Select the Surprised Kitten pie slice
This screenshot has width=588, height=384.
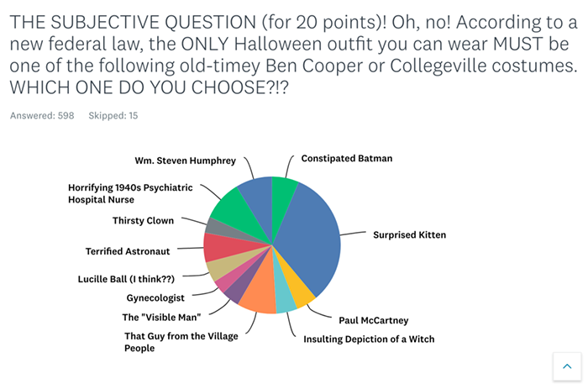tap(312, 240)
